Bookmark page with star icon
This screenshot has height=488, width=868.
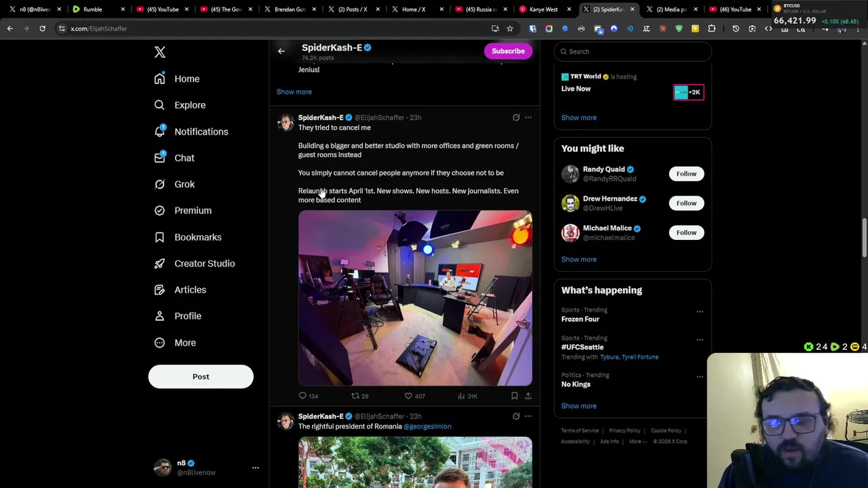point(510,28)
